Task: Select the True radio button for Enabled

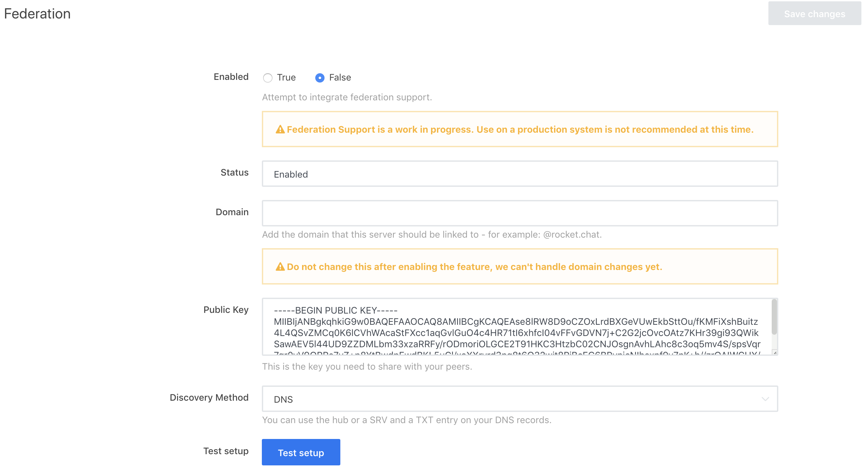Action: click(267, 78)
